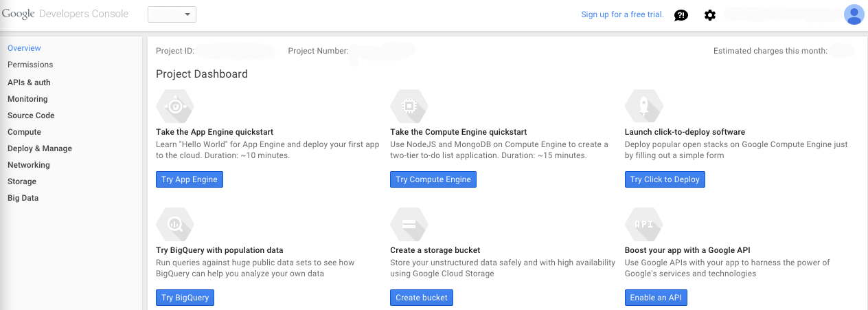The height and width of the screenshot is (310, 868).
Task: Click the click-to-deploy rocket icon
Action: pyautogui.click(x=644, y=106)
